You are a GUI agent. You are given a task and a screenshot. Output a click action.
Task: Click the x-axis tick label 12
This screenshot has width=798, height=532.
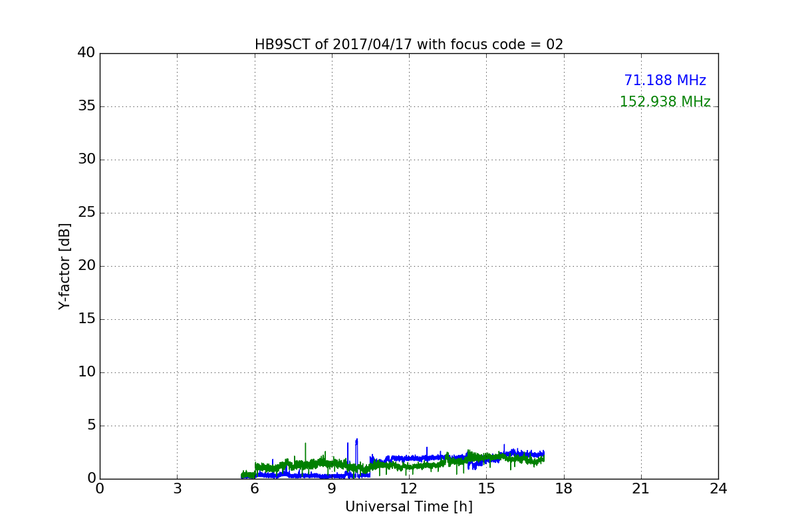coord(409,489)
